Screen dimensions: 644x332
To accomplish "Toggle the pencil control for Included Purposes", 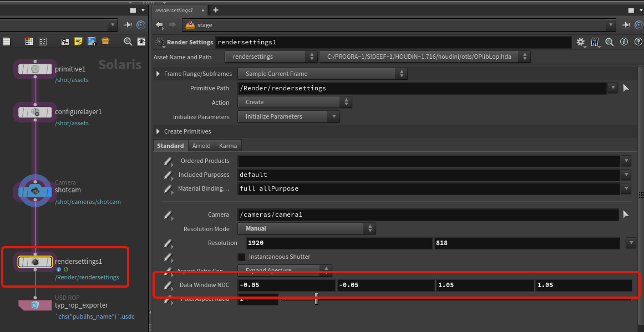I will [168, 175].
